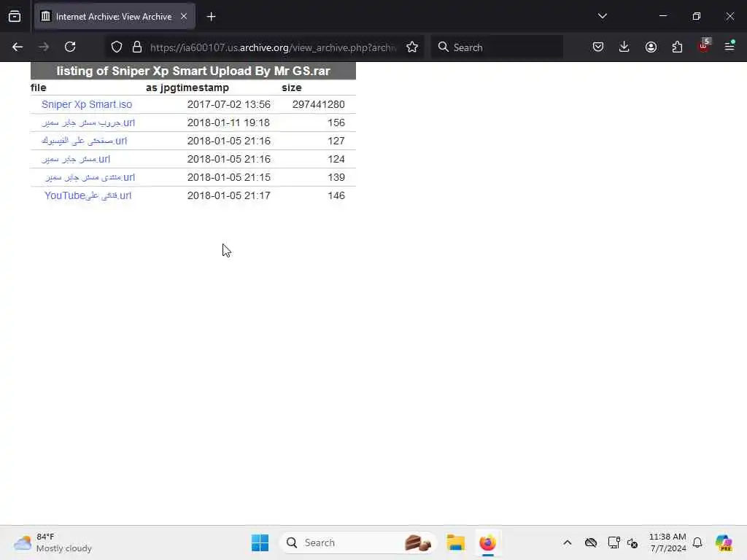This screenshot has width=747, height=560.
Task: Close the Internet Archive tab
Action: 184,16
